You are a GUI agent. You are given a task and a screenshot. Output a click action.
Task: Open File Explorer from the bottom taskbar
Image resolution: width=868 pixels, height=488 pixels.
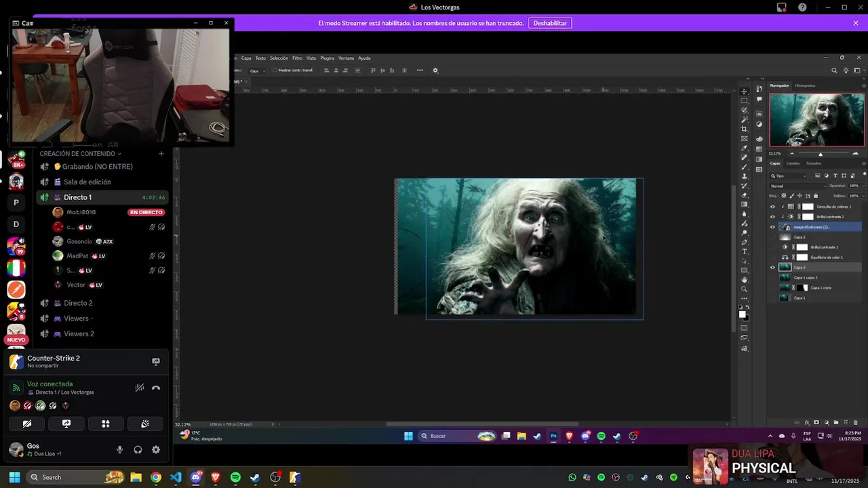pos(136,477)
